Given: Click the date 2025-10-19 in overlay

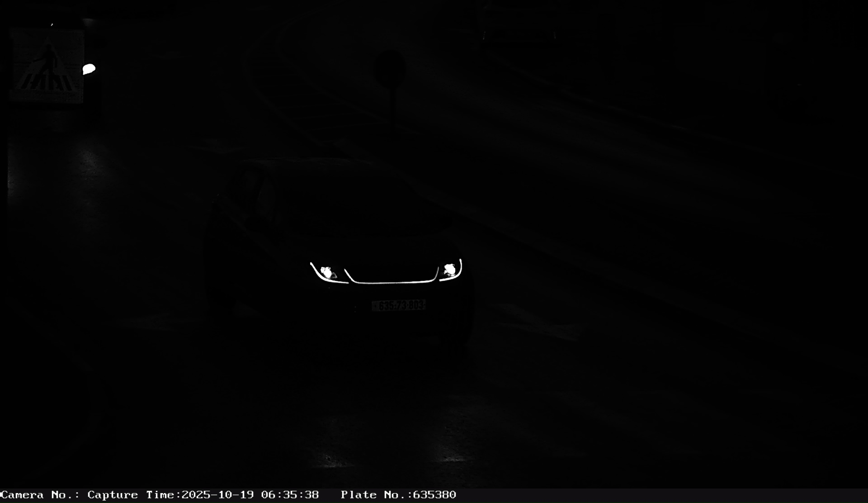Looking at the screenshot, I should tap(217, 495).
